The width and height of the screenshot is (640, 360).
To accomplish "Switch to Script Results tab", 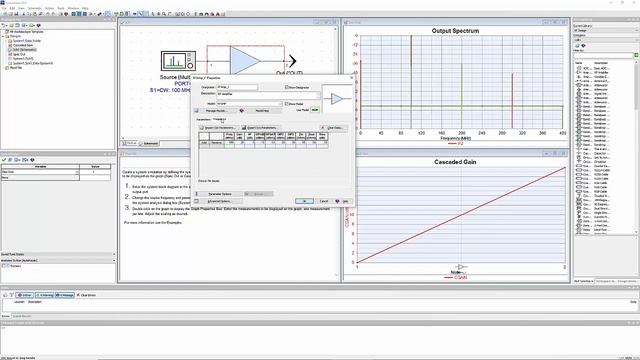I will pos(22,316).
